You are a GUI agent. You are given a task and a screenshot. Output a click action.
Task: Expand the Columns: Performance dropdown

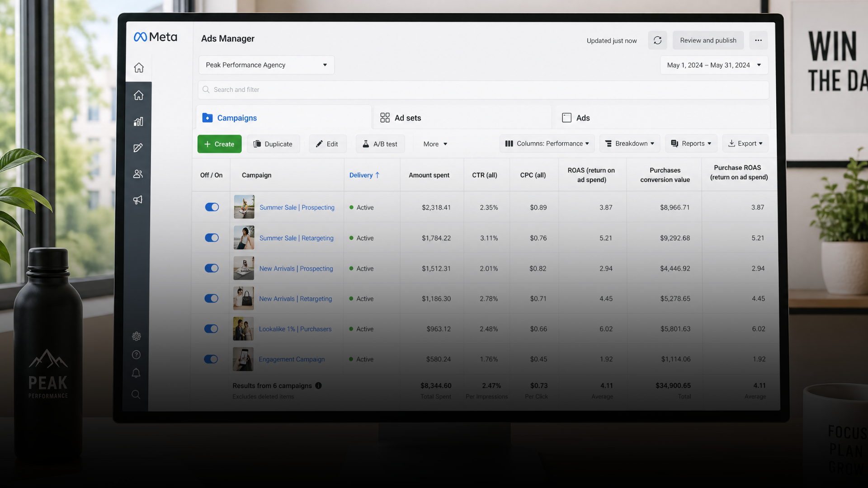click(x=547, y=144)
